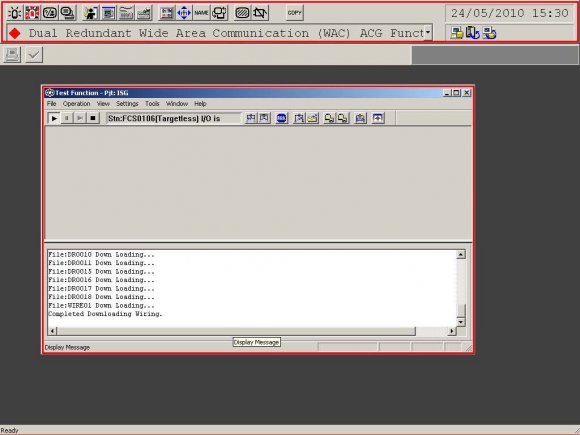
Task: Click the message log scroll right arrow
Action: pos(451,331)
